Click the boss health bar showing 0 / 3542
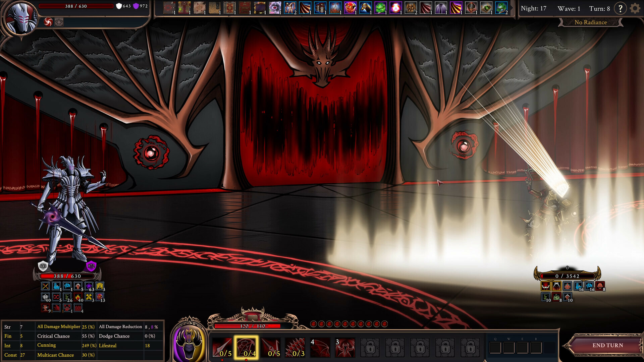The width and height of the screenshot is (644, 362). (567, 276)
